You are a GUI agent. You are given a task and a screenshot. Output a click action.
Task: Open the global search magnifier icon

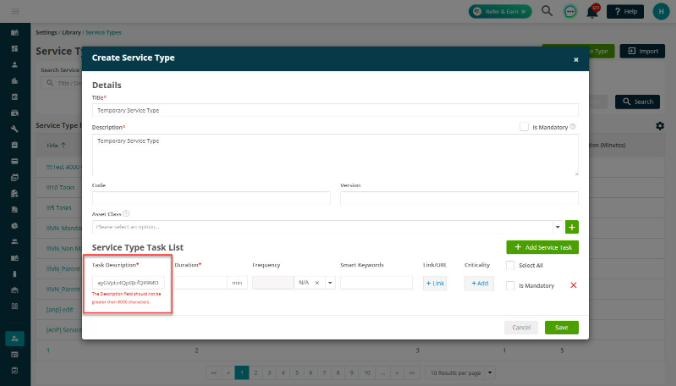[547, 11]
